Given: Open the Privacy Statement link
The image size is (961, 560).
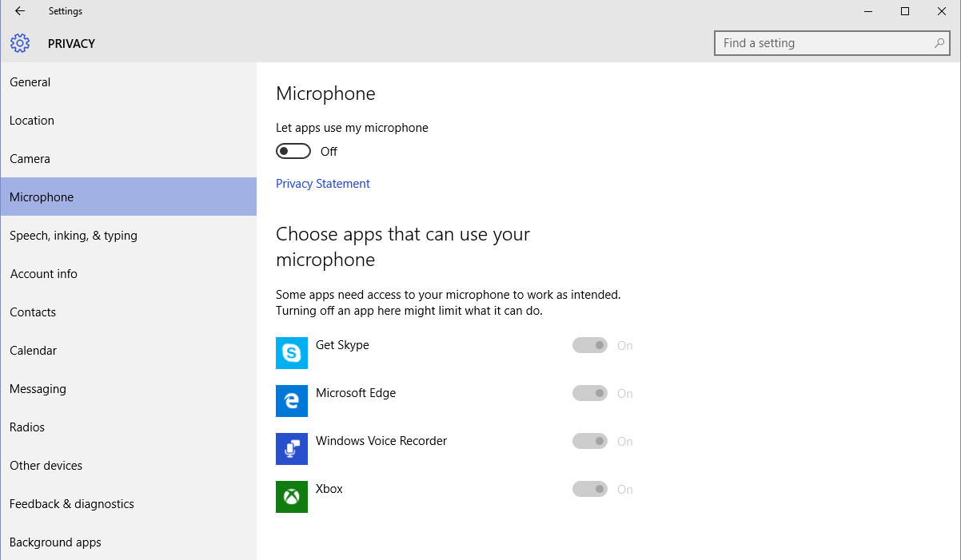Looking at the screenshot, I should tap(323, 184).
